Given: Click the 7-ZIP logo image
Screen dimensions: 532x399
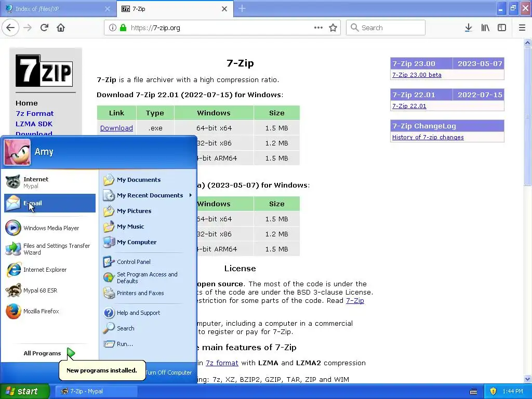Looking at the screenshot, I should click(x=44, y=71).
